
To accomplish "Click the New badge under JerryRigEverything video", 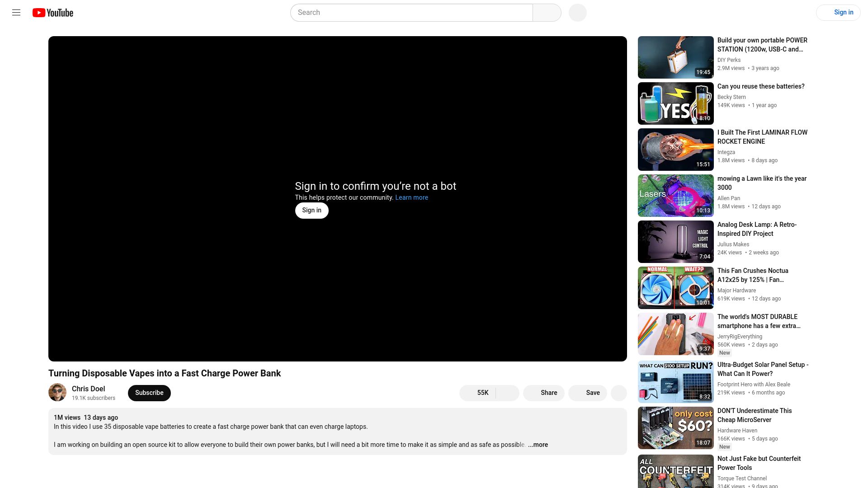I will [x=725, y=353].
